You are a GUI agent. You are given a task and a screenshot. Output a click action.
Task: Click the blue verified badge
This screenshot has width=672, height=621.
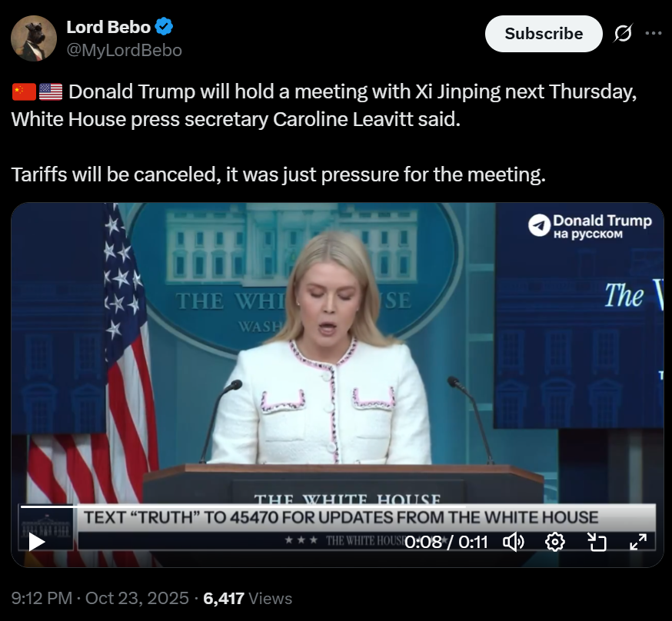pos(164,27)
